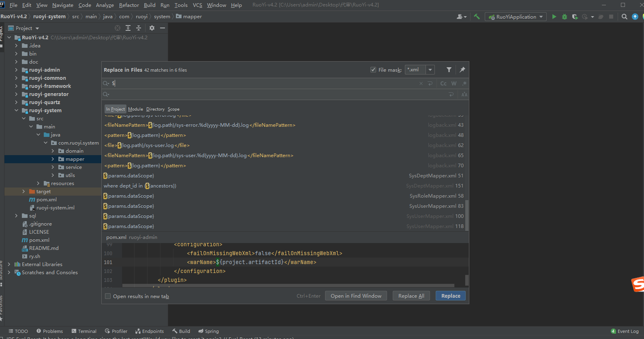644x339 pixels.
Task: Open the Refactor menu
Action: 129,5
